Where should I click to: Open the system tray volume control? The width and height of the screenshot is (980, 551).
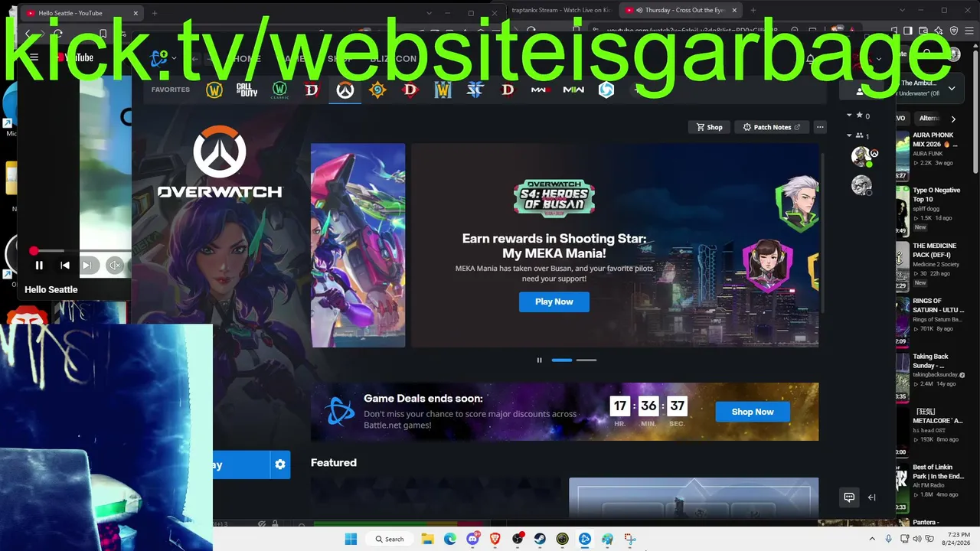(x=916, y=539)
